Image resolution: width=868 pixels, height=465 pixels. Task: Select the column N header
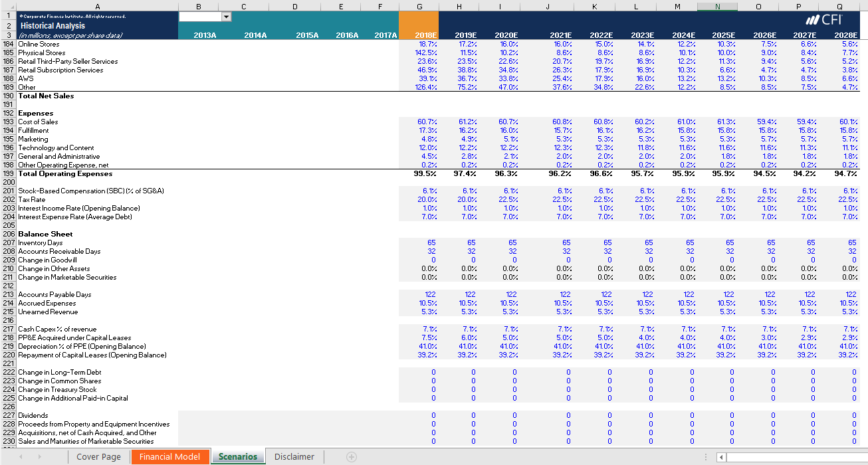(716, 6)
